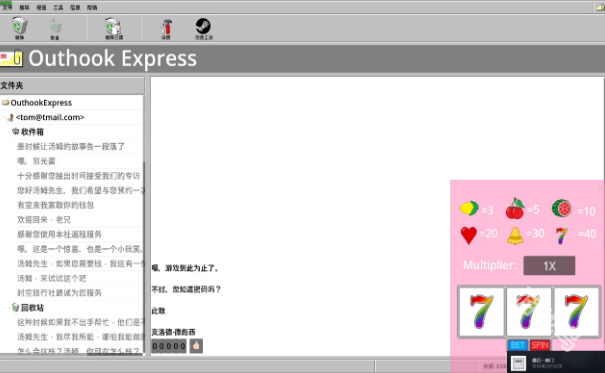Click the 00000 password code field
This screenshot has height=373, width=605.
tap(169, 346)
